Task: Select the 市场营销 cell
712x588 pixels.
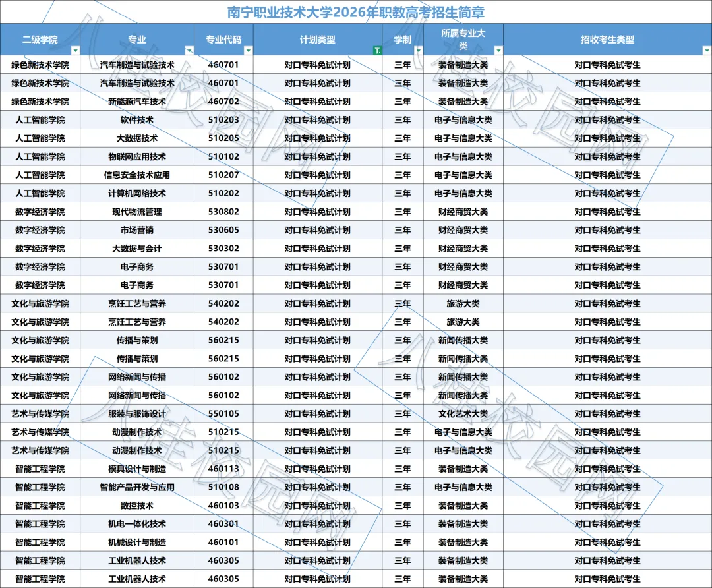Action: pos(137,230)
